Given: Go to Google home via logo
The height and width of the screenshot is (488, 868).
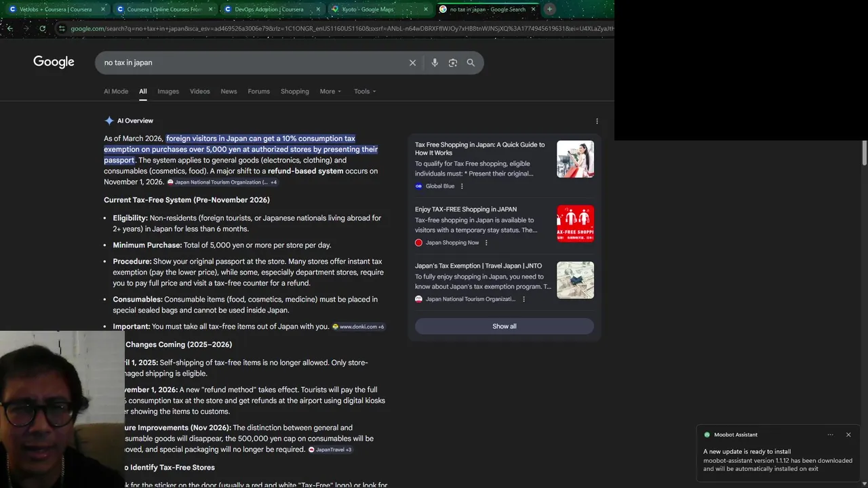Looking at the screenshot, I should coord(54,62).
